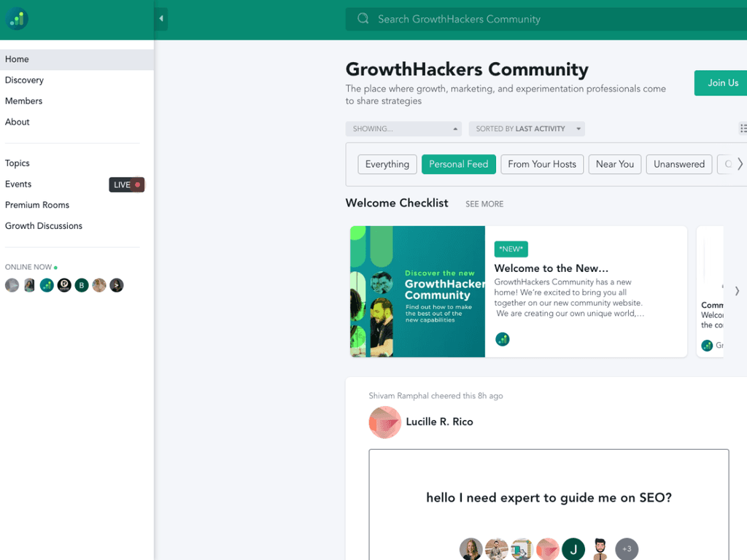Click the illustrated desk responder avatar

coord(522,549)
